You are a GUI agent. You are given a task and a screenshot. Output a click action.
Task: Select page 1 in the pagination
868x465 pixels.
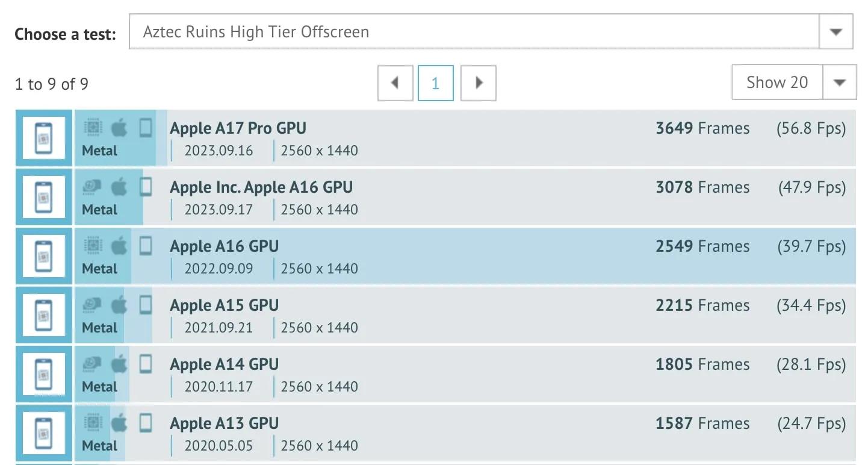[436, 83]
